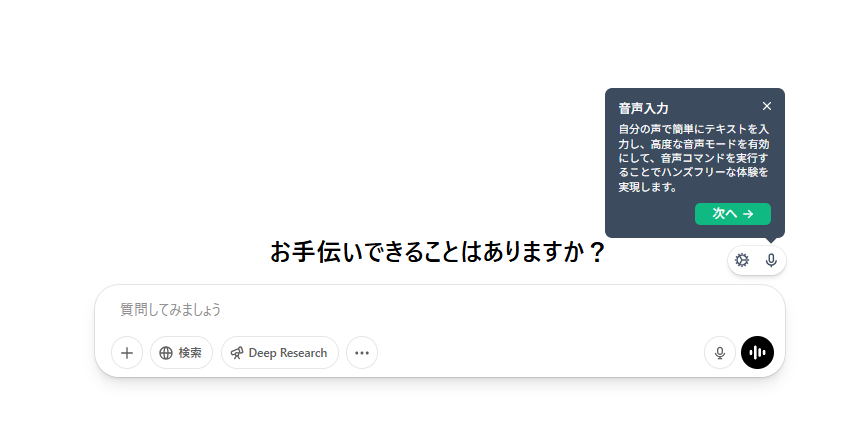This screenshot has height=436, width=862.
Task: Click the gear icon above the composer
Action: click(742, 260)
